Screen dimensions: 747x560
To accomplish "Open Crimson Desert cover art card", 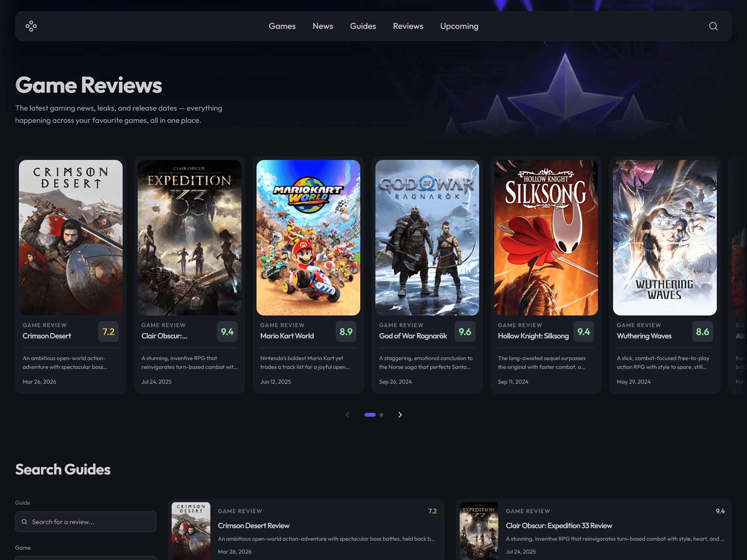I will point(71,238).
